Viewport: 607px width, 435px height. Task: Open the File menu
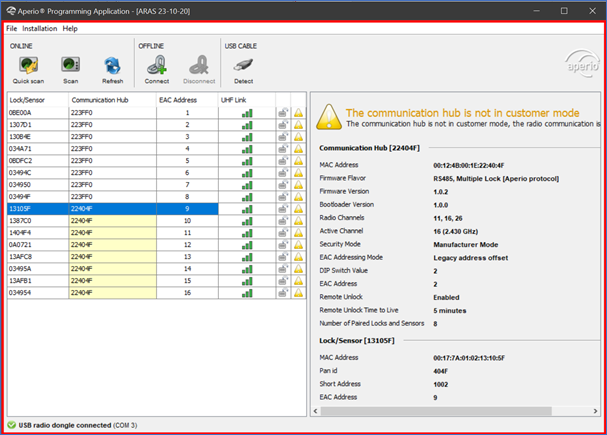[x=12, y=29]
